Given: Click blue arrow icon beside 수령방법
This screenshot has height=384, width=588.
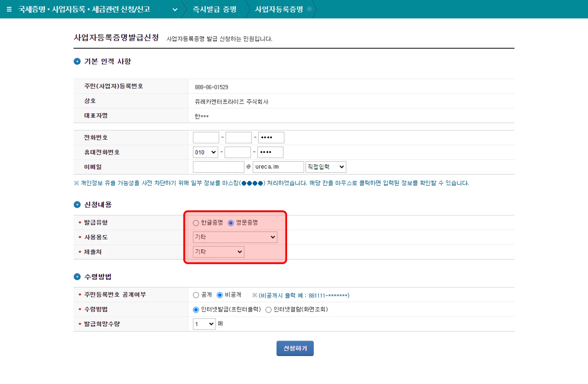Looking at the screenshot, I should 77,276.
